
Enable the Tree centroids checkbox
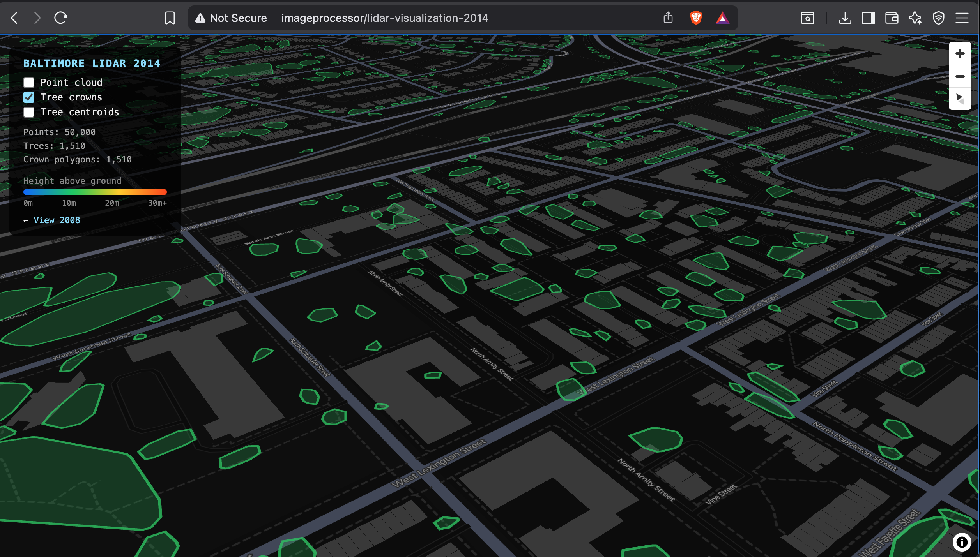pos(28,112)
